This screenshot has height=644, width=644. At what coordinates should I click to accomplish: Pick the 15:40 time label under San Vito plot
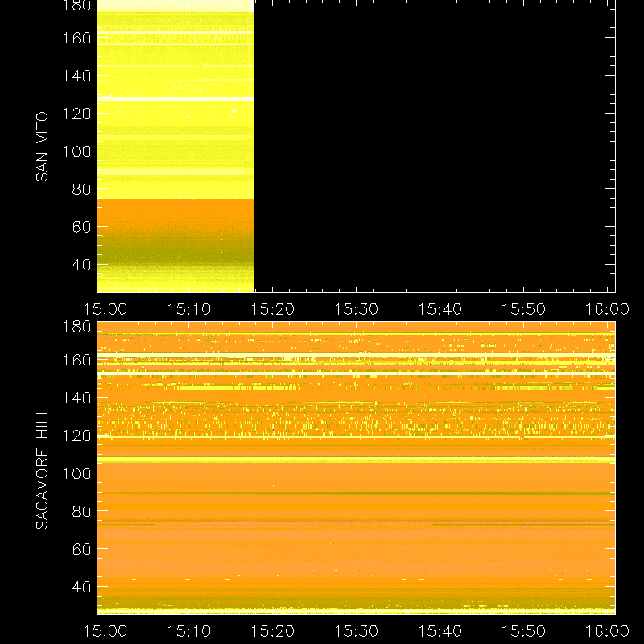(440, 309)
